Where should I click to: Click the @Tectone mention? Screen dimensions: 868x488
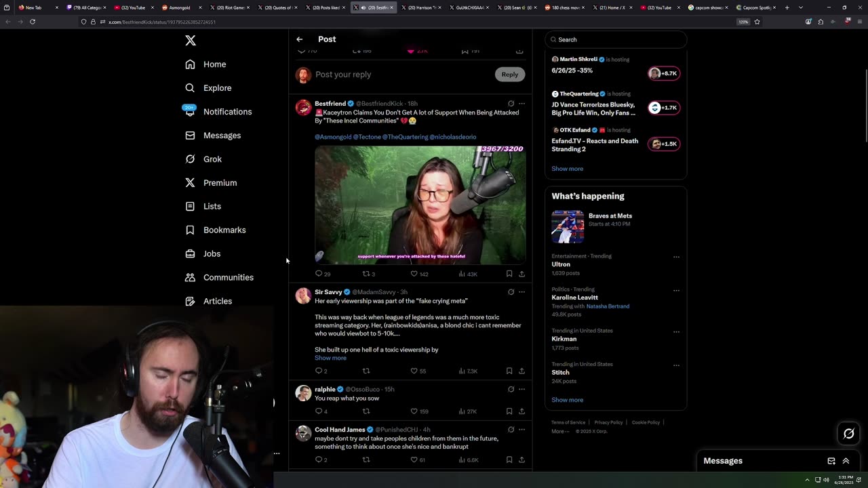click(367, 137)
